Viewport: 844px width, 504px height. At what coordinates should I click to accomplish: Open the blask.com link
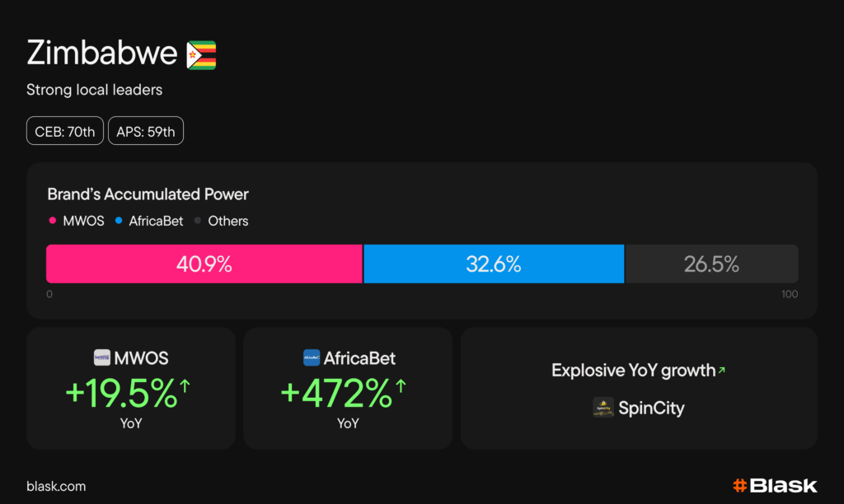(x=56, y=487)
